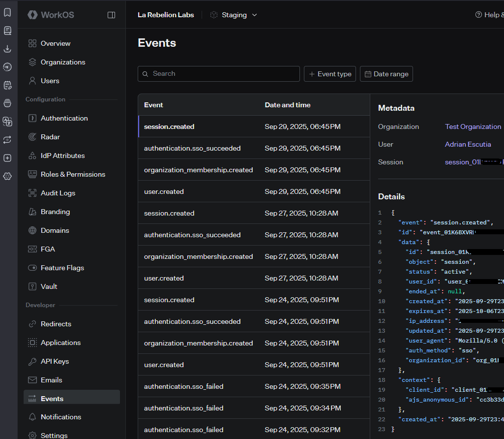Collapse the WorkOS sidebar panel icon
504x439 pixels.
tap(112, 15)
